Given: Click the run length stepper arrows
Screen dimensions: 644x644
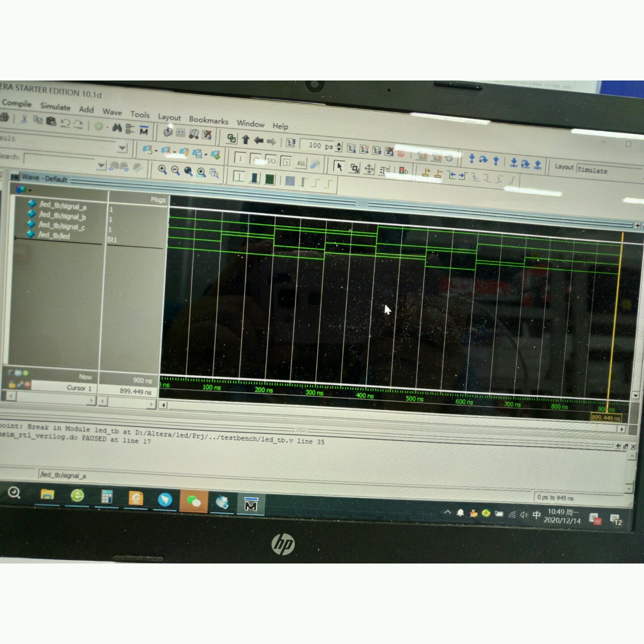Looking at the screenshot, I should click(339, 146).
